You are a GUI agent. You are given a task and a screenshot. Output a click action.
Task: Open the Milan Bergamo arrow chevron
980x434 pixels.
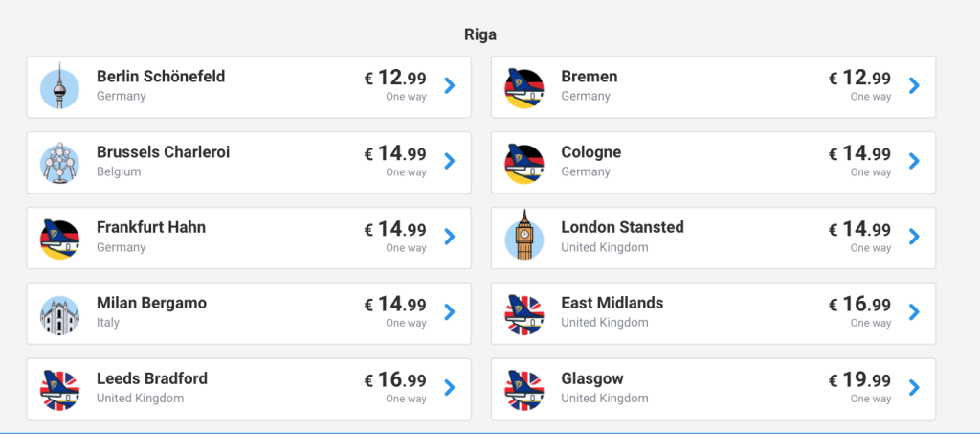pos(450,312)
